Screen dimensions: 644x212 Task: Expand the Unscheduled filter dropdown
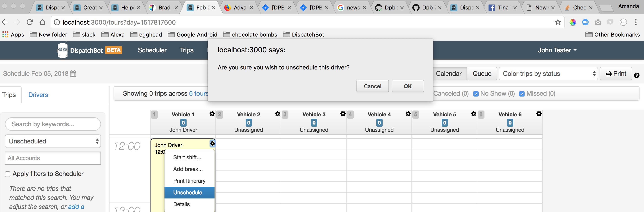[x=53, y=141]
